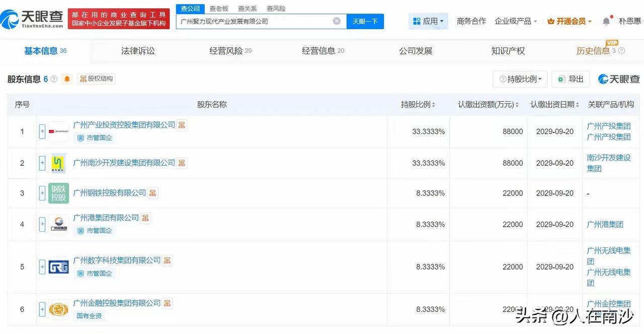
Task: Open equity chart icon for 广州港集团有限公司
Action: point(145,218)
